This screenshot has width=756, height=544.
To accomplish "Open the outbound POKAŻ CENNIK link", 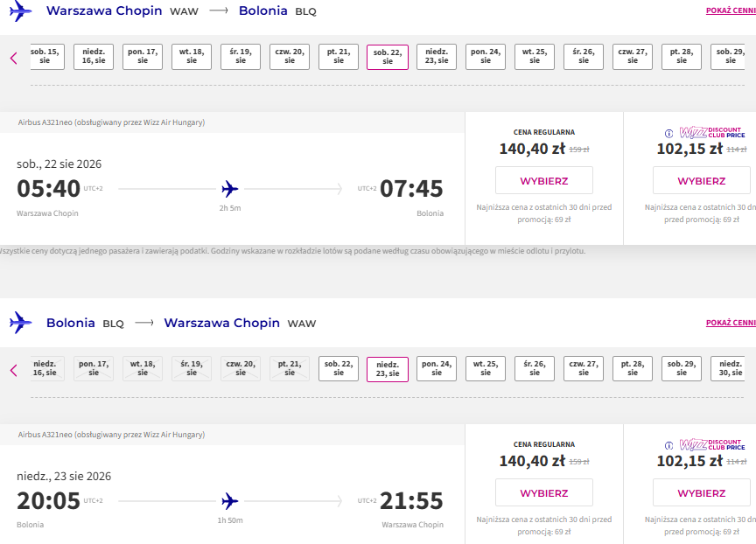I will pos(731,10).
